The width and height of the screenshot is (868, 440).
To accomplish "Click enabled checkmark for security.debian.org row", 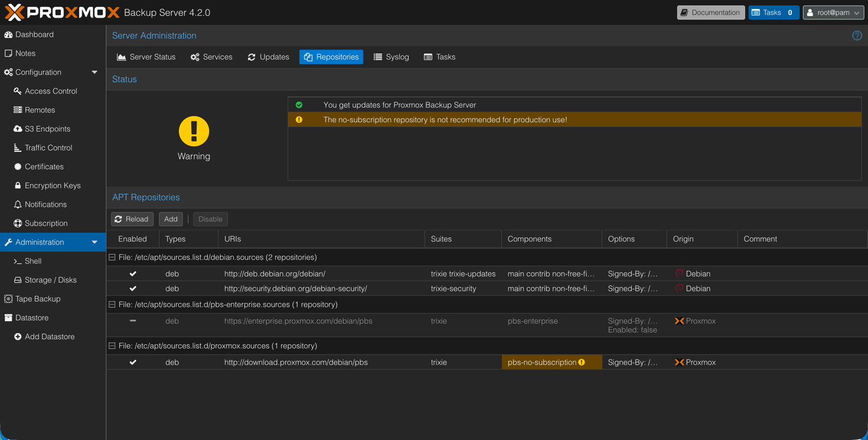I will 133,289.
